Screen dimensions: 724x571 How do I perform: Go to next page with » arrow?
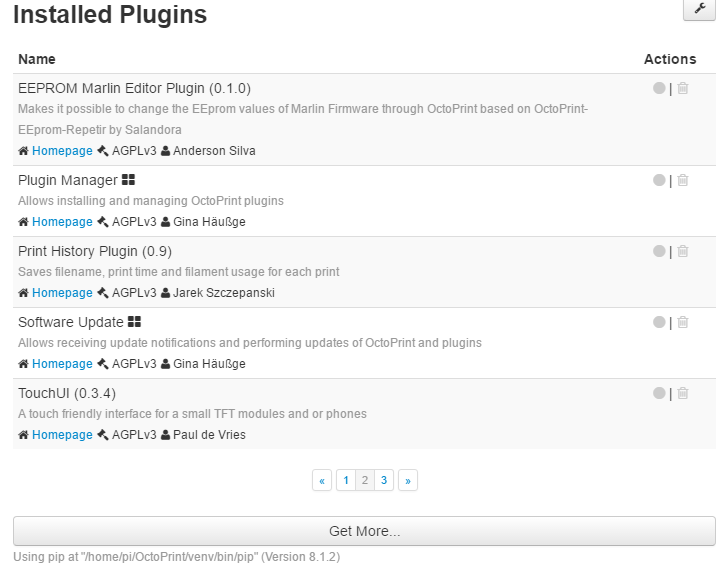click(x=408, y=481)
